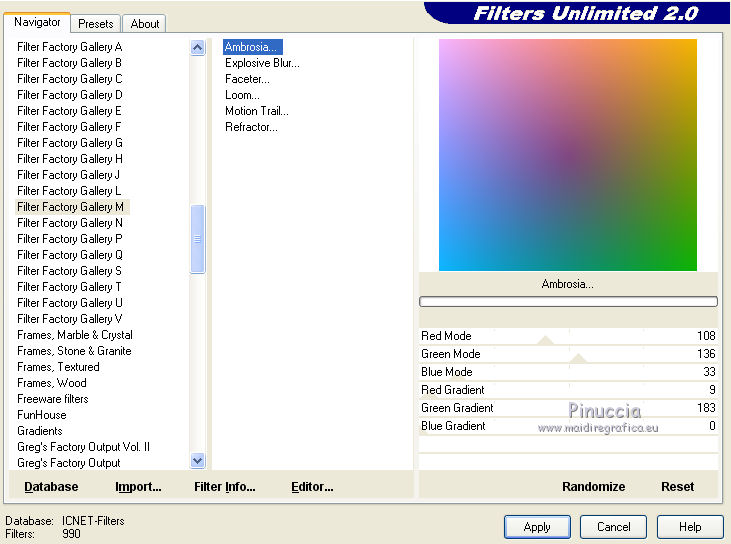Adjust the Green Gradient slider
The image size is (731, 544).
click(x=568, y=408)
